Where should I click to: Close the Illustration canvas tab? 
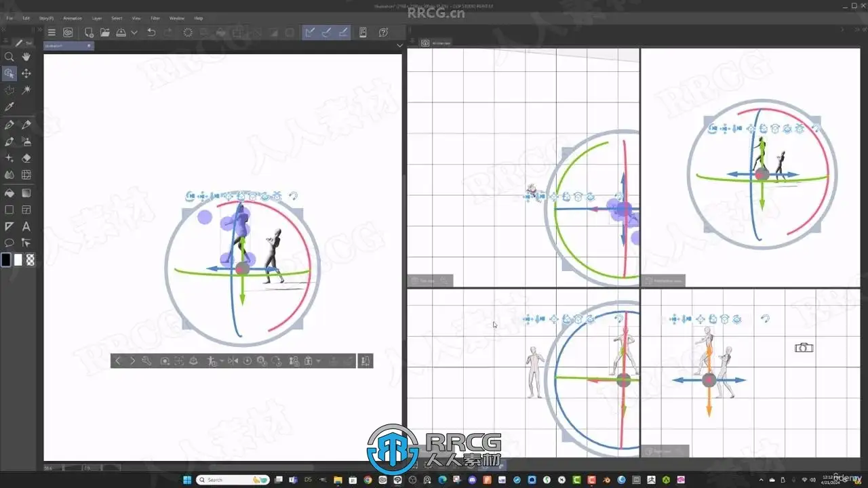[89, 46]
